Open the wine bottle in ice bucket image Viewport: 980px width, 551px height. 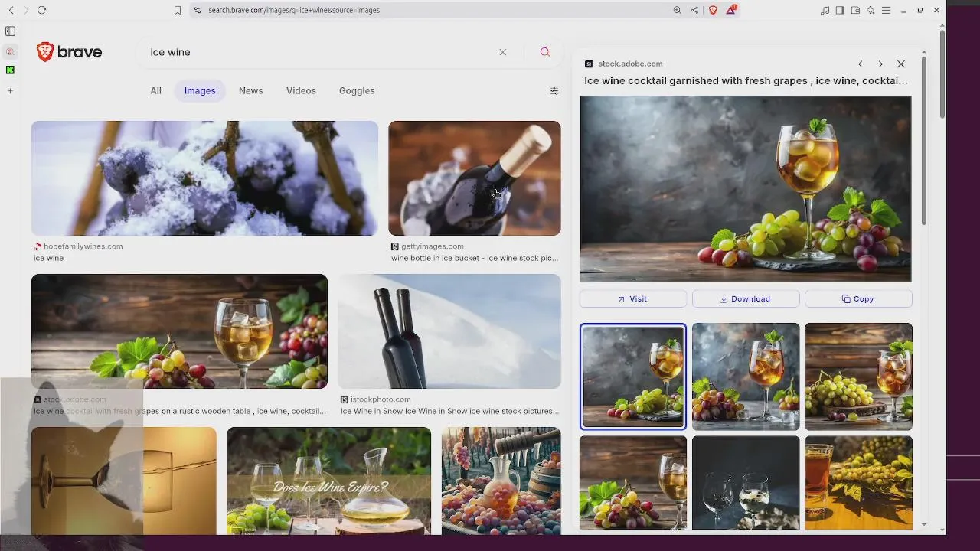[x=475, y=178]
